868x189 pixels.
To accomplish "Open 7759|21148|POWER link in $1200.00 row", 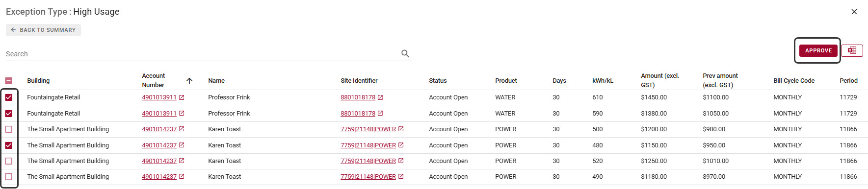I will click(368, 129).
